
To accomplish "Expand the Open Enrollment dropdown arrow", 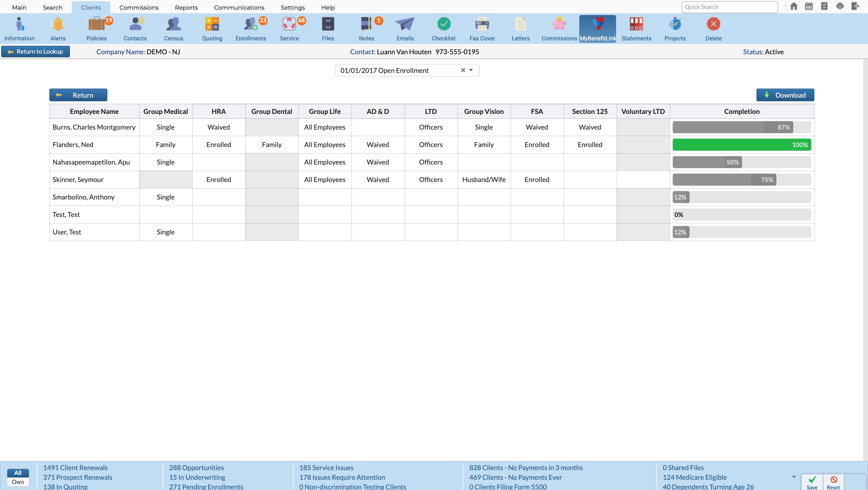I will click(x=471, y=70).
